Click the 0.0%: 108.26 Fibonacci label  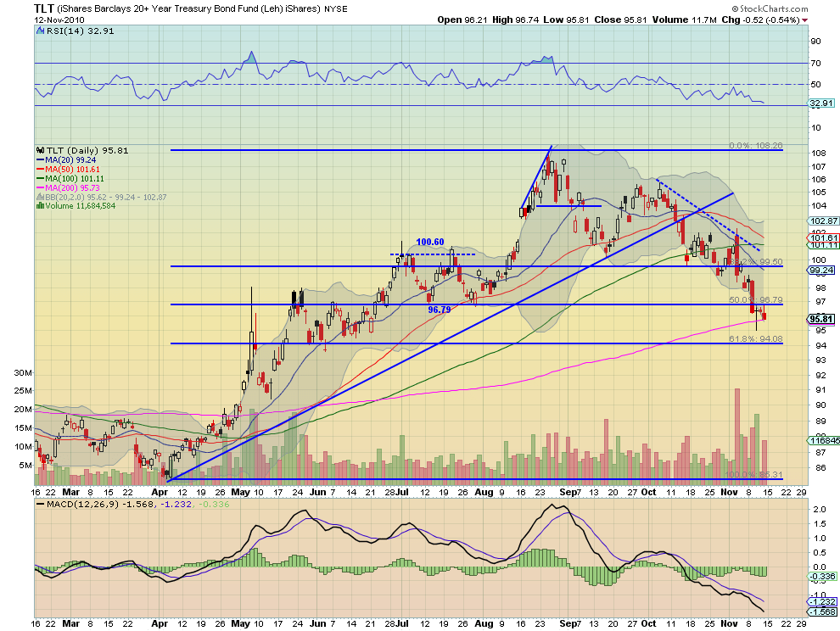coord(756,146)
